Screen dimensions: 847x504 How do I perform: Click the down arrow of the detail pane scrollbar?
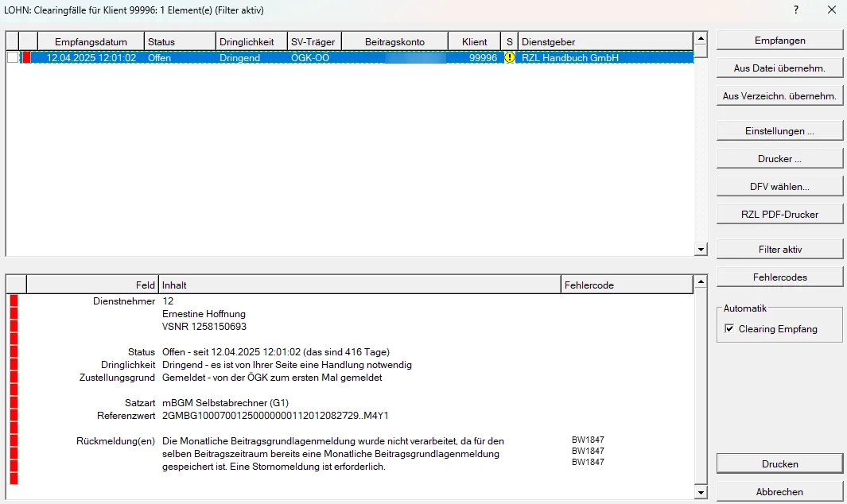pos(701,492)
